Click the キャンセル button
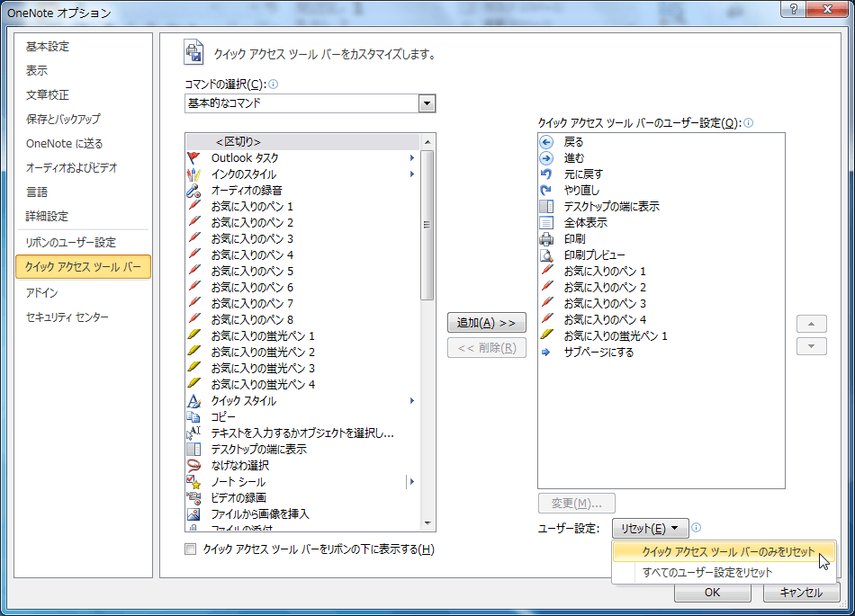 [x=801, y=593]
